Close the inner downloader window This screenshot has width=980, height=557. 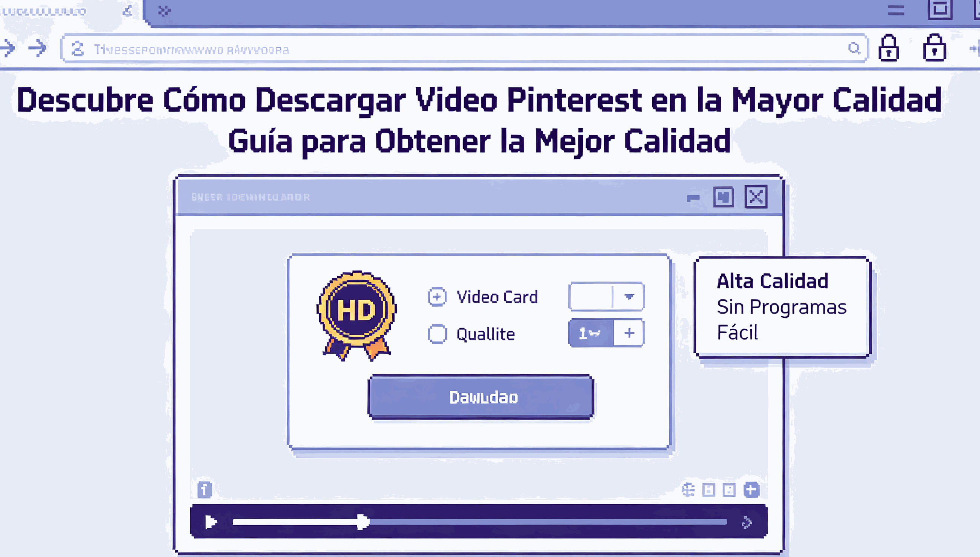click(756, 197)
